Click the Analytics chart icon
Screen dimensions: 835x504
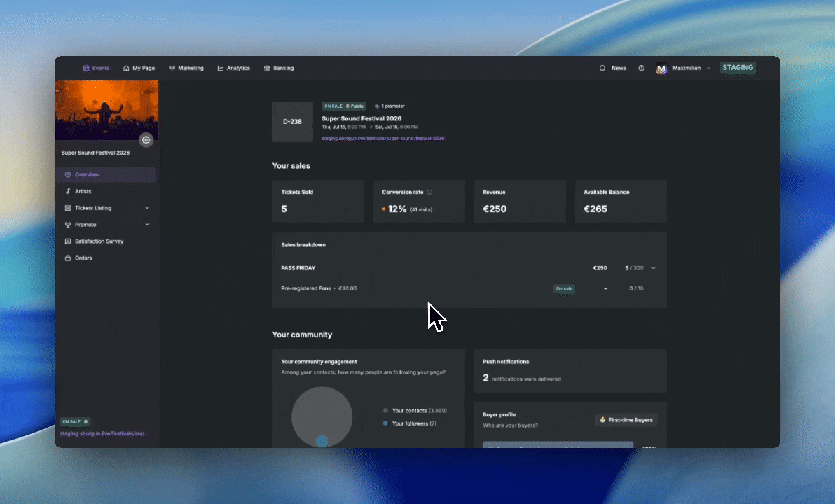[221, 68]
